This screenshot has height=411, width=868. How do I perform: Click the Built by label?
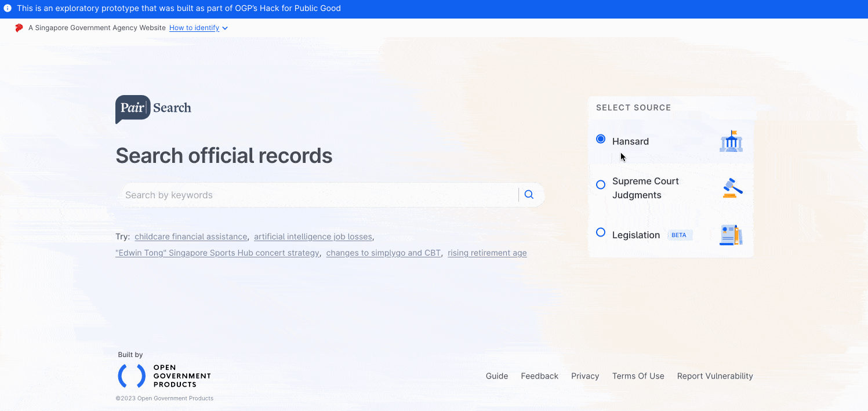point(130,355)
